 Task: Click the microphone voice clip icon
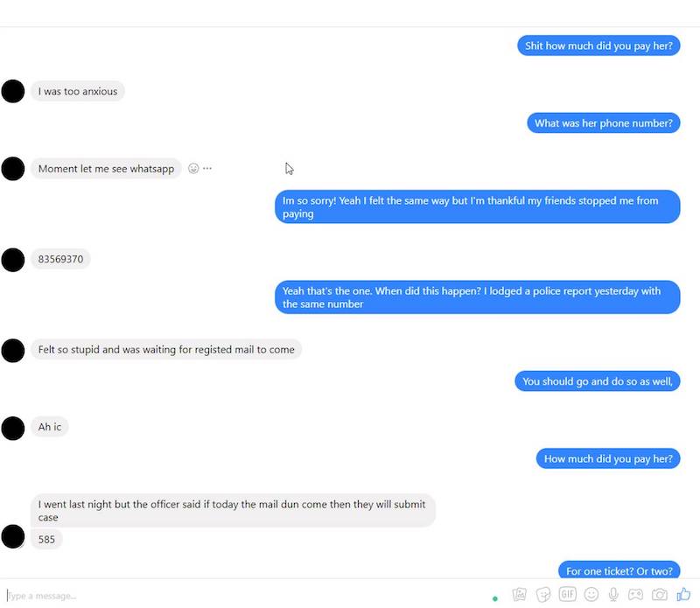(613, 595)
